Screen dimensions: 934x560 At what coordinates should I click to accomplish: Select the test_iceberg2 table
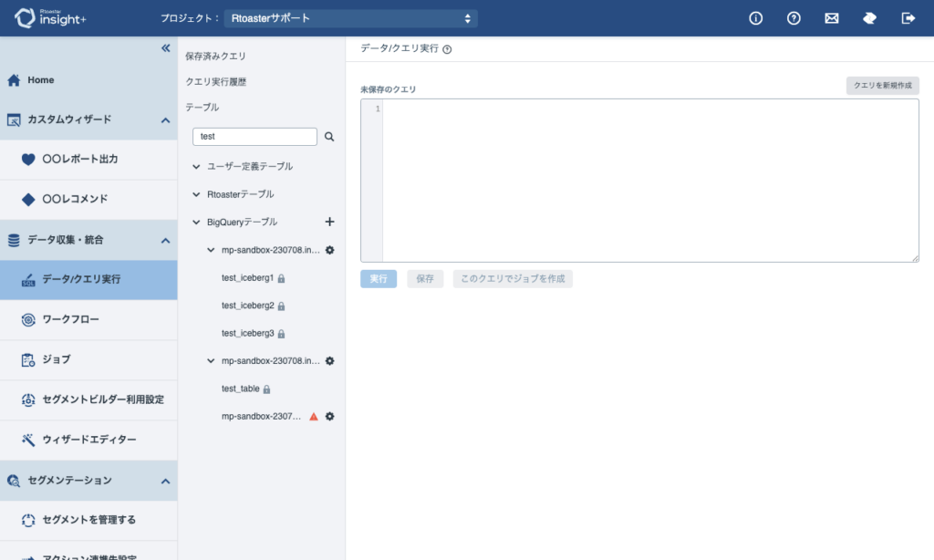(247, 306)
